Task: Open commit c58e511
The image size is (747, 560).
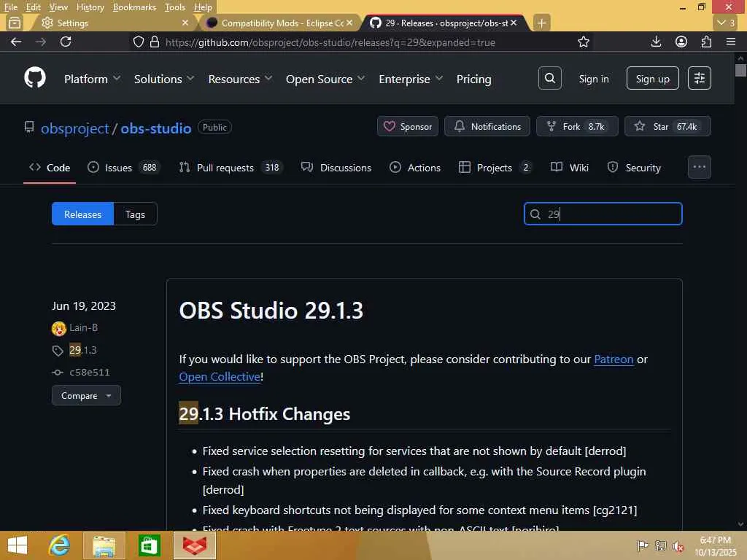Action: 90,373
